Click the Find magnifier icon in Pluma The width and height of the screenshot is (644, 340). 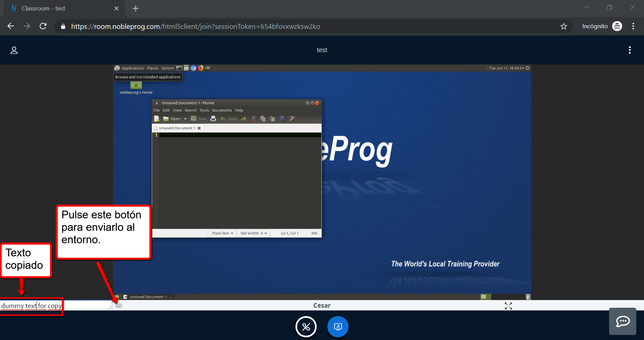[282, 119]
